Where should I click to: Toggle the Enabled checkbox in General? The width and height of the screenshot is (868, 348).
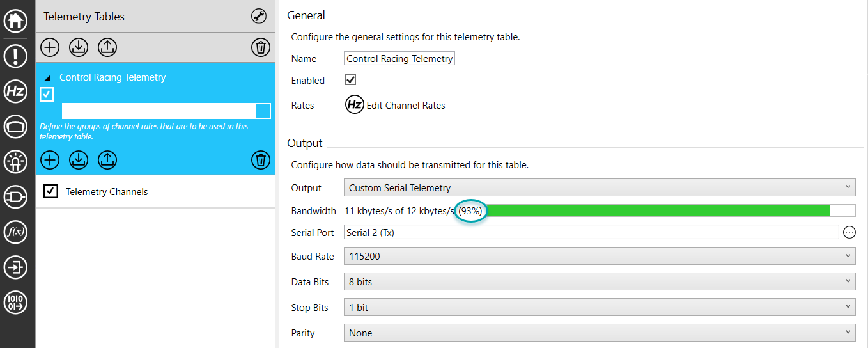point(350,80)
